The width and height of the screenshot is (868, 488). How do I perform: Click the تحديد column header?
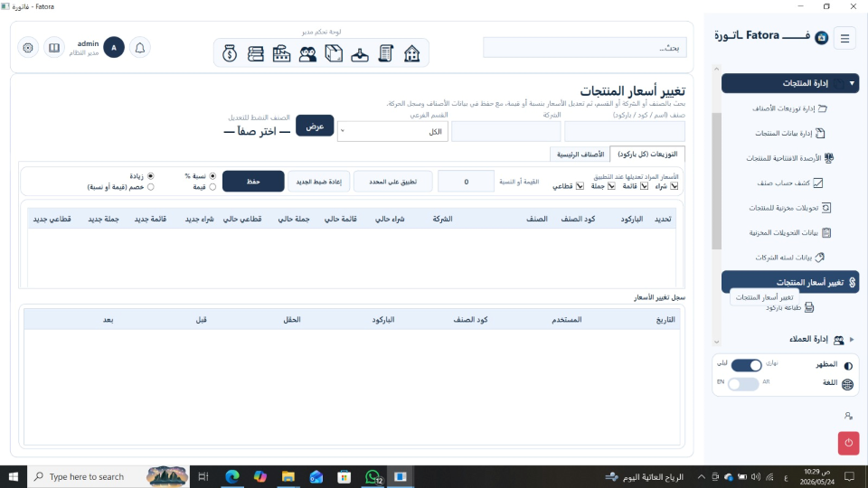[663, 219]
